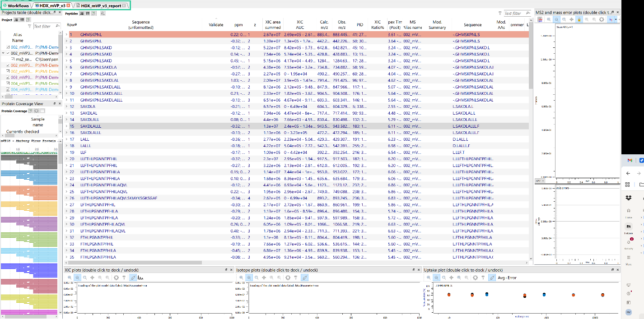Viewport: 644px width, 319px height.
Task: Click the funnel filter icon in Projects table
Action: click(29, 26)
